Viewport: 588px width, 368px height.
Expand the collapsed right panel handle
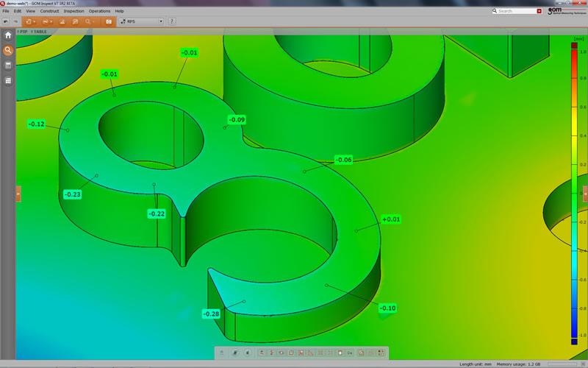[585, 193]
